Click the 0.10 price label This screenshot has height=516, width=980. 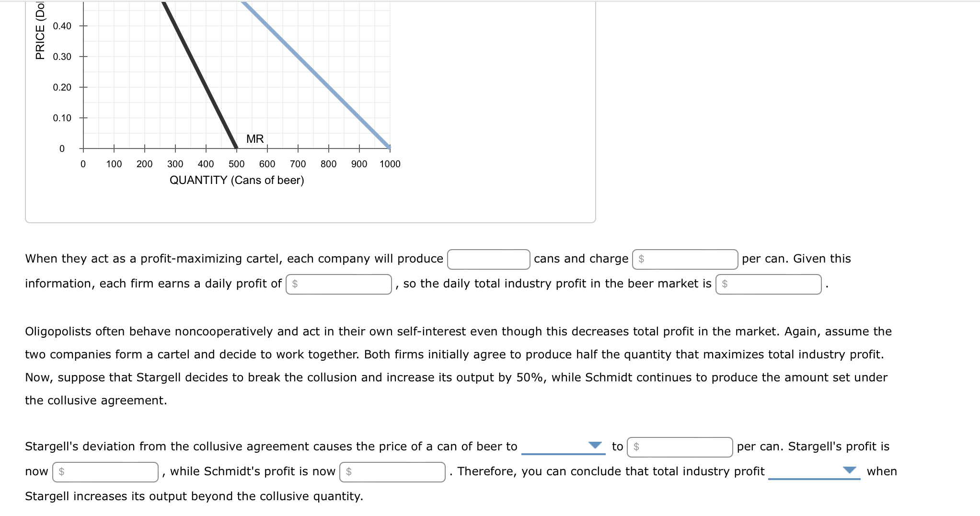(x=61, y=116)
